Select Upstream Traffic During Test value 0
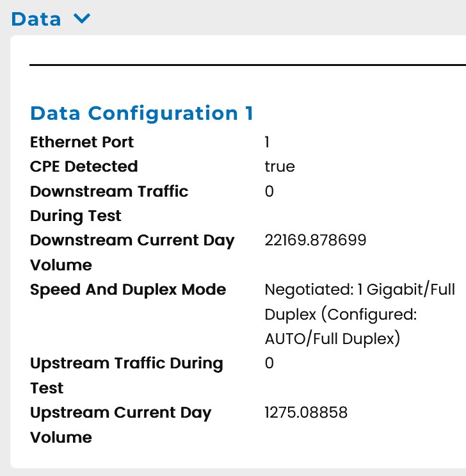This screenshot has width=466, height=476. pos(269,363)
